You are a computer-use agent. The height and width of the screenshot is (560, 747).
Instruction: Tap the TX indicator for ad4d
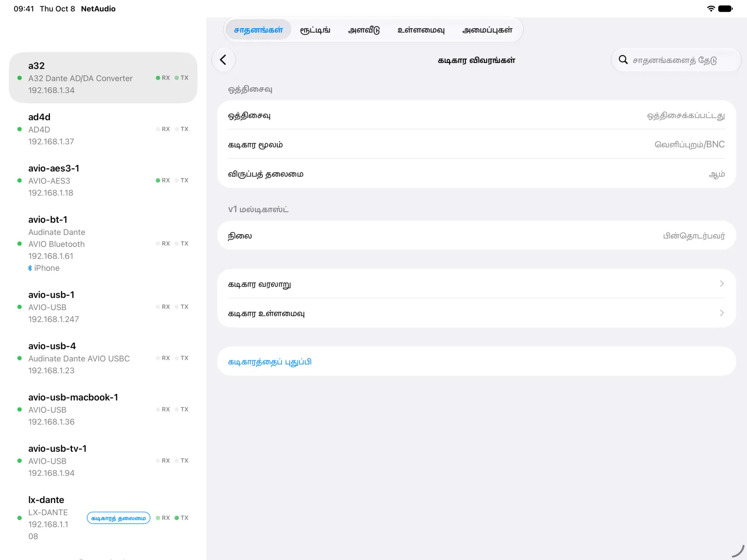(x=182, y=129)
